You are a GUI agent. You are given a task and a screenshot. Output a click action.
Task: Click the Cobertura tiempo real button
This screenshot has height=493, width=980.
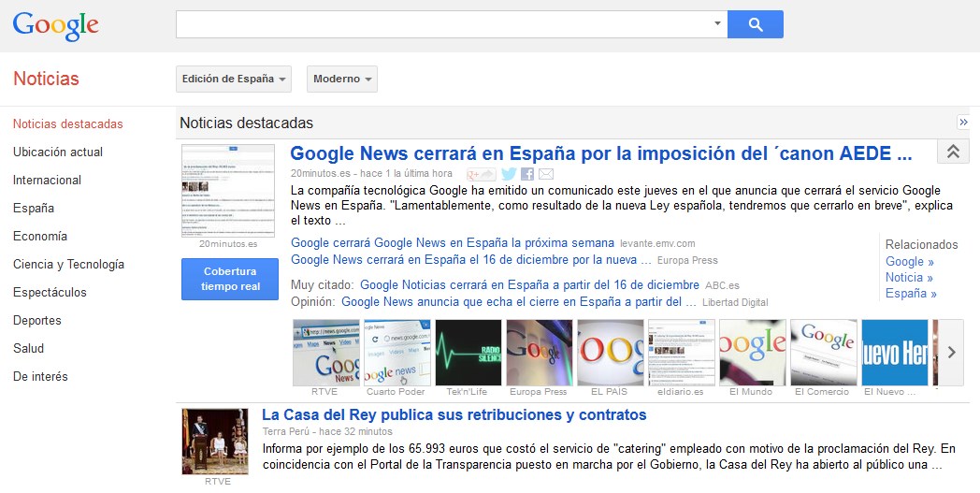(x=230, y=279)
